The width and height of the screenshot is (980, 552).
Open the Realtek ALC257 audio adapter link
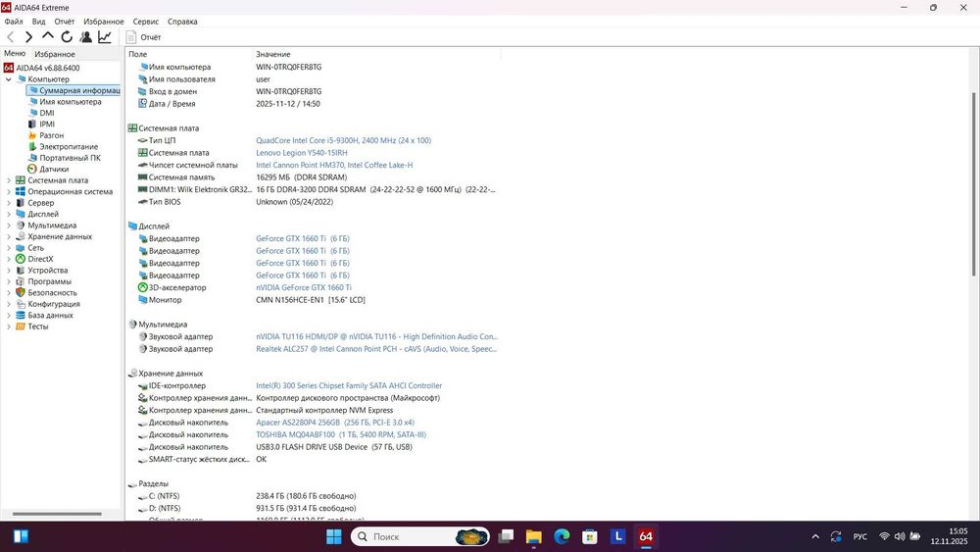pyautogui.click(x=376, y=349)
